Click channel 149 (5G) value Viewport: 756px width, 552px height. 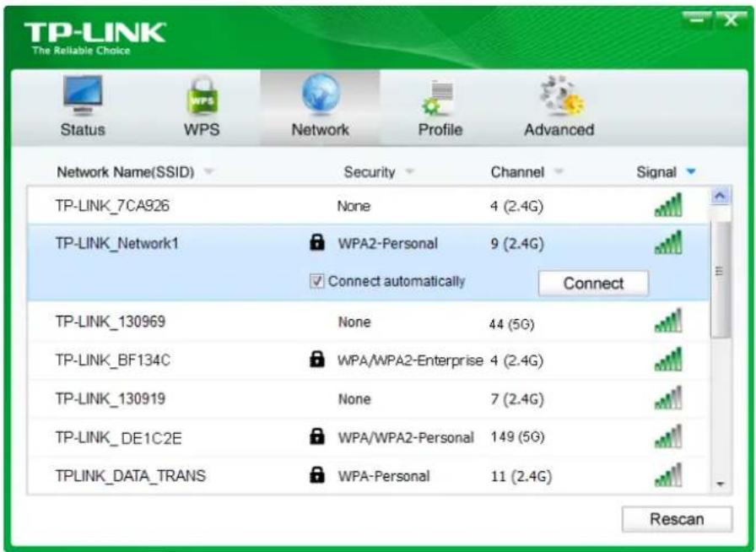517,436
